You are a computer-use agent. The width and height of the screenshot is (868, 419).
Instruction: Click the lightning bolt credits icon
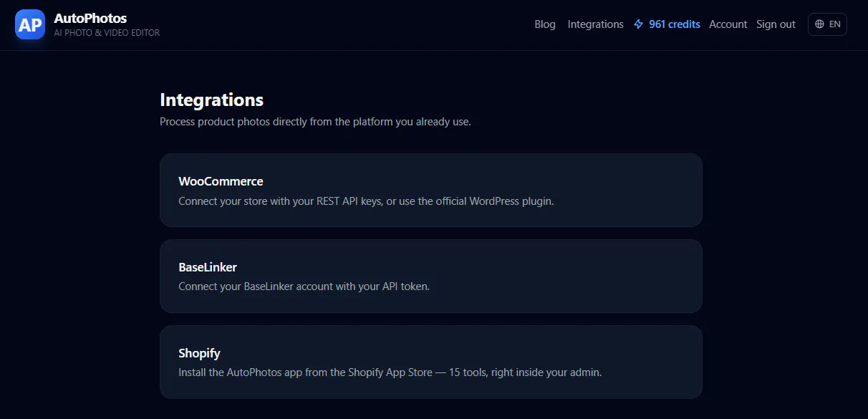639,24
